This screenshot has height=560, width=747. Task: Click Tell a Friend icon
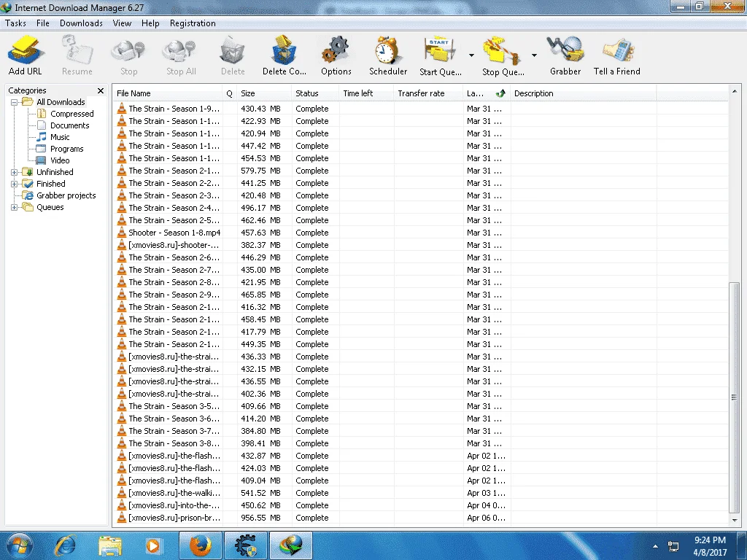click(617, 55)
